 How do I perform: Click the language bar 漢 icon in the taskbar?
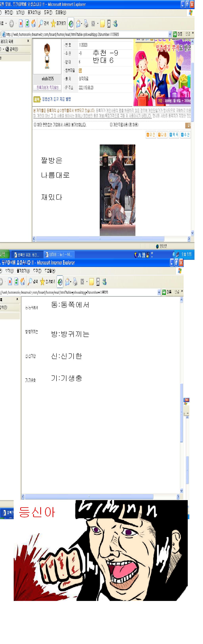coord(144,255)
